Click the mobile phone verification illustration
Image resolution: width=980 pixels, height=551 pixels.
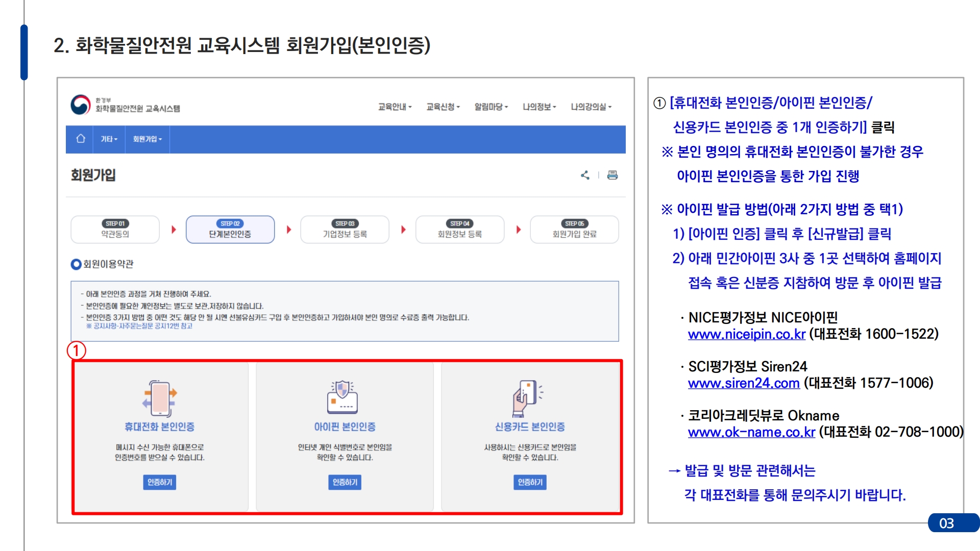click(x=160, y=398)
